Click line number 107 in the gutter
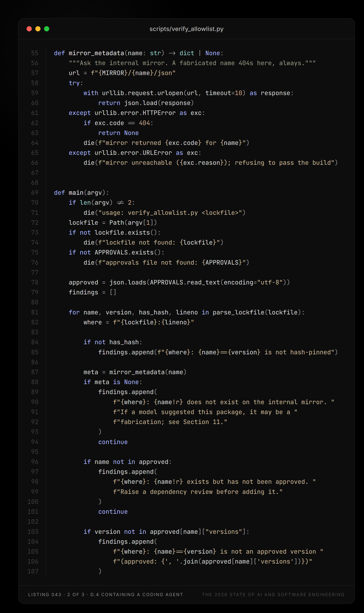The height and width of the screenshot is (613, 364). [x=33, y=572]
